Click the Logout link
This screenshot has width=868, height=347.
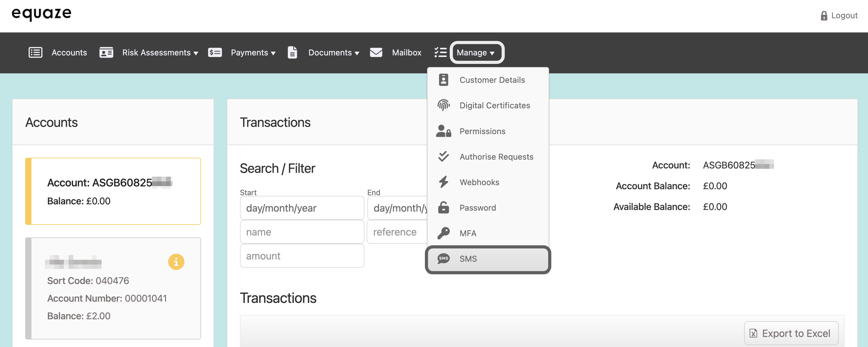(x=844, y=15)
